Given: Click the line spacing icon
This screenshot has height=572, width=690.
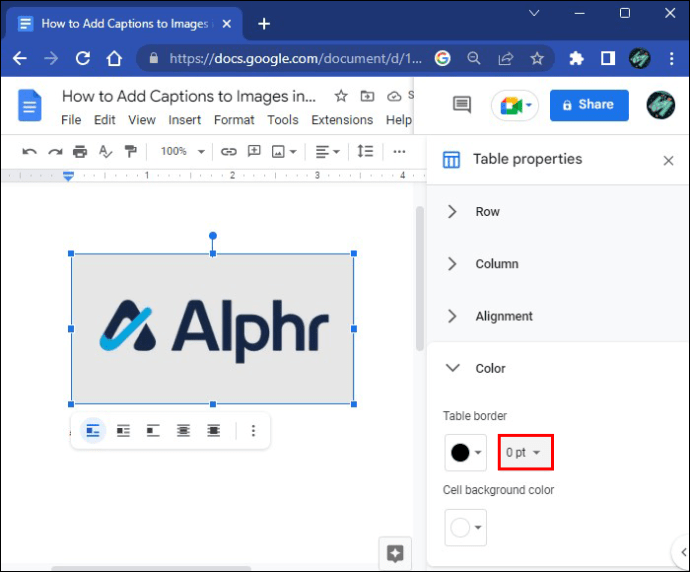Looking at the screenshot, I should click(365, 152).
